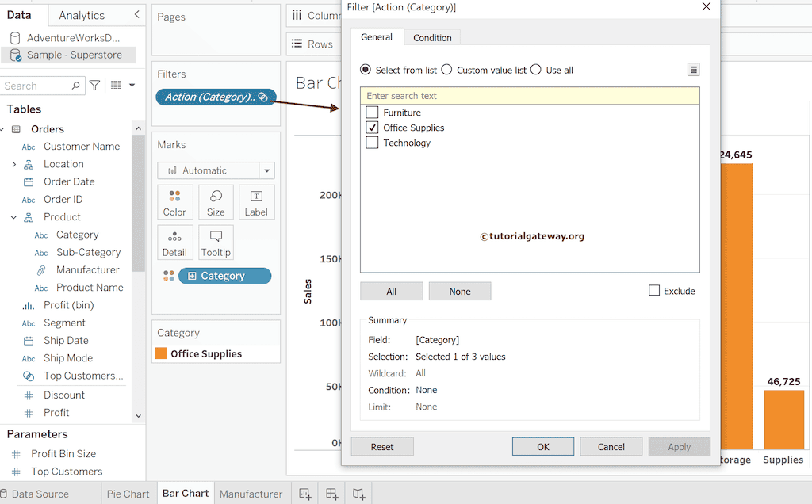The width and height of the screenshot is (812, 504).
Task: Open the data pane view dropdown arrow
Action: click(x=132, y=85)
